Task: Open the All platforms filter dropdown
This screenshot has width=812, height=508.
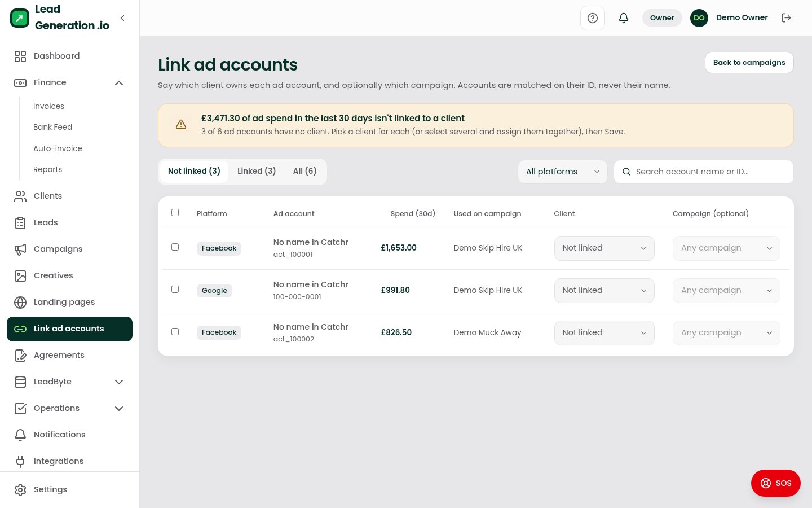Action: [563, 172]
